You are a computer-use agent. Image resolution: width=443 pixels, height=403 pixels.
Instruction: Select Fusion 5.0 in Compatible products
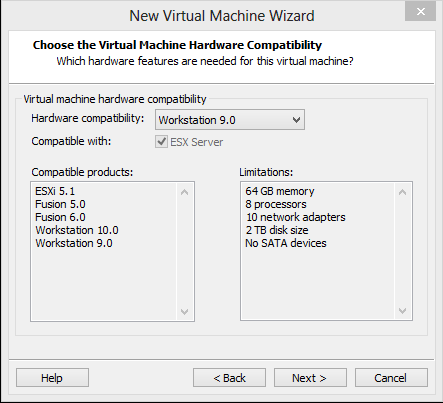(x=60, y=204)
